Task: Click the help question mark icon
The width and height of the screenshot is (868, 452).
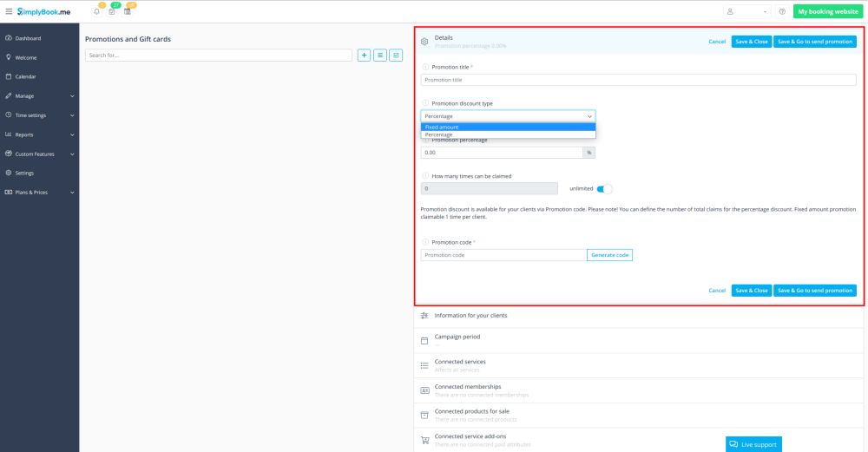Action: (x=782, y=11)
